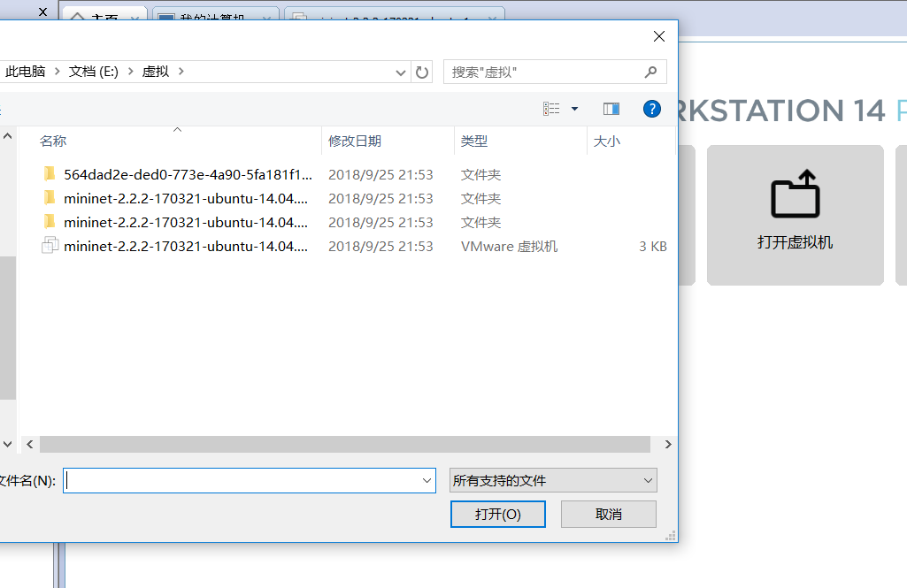Close the file open dialog
The height and width of the screenshot is (588, 907).
coord(659,36)
